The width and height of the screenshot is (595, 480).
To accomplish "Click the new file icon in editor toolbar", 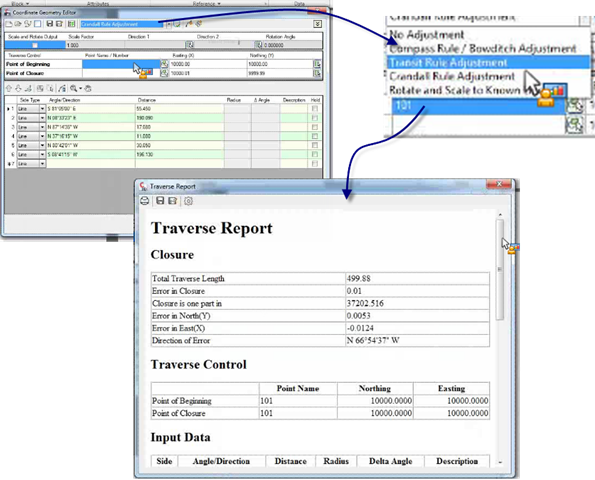I will pyautogui.click(x=9, y=24).
